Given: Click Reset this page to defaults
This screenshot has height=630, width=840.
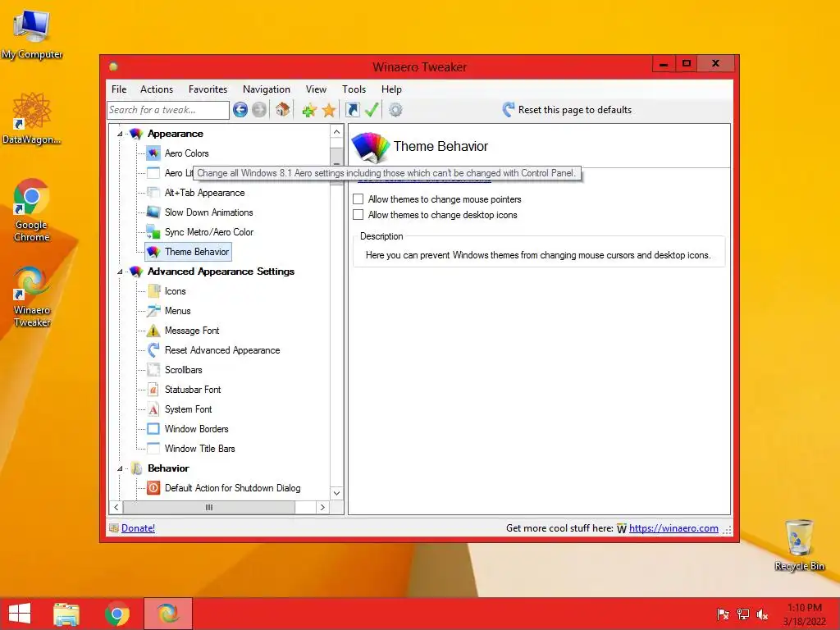Looking at the screenshot, I should [567, 110].
